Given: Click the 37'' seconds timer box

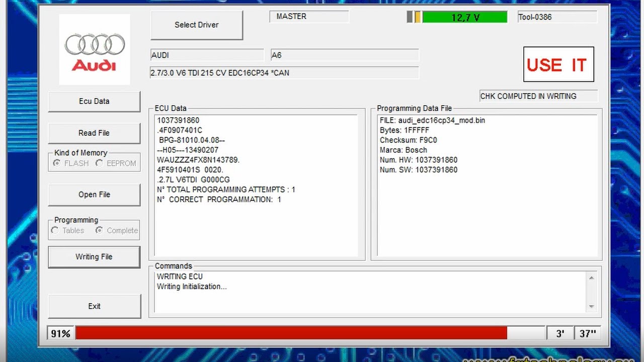Looking at the screenshot, I should tap(587, 333).
